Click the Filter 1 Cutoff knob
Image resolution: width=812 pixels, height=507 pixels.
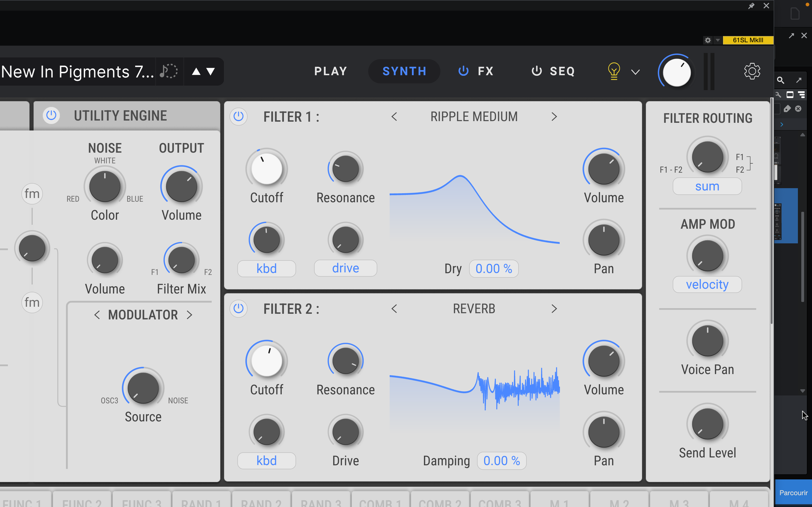pos(266,169)
